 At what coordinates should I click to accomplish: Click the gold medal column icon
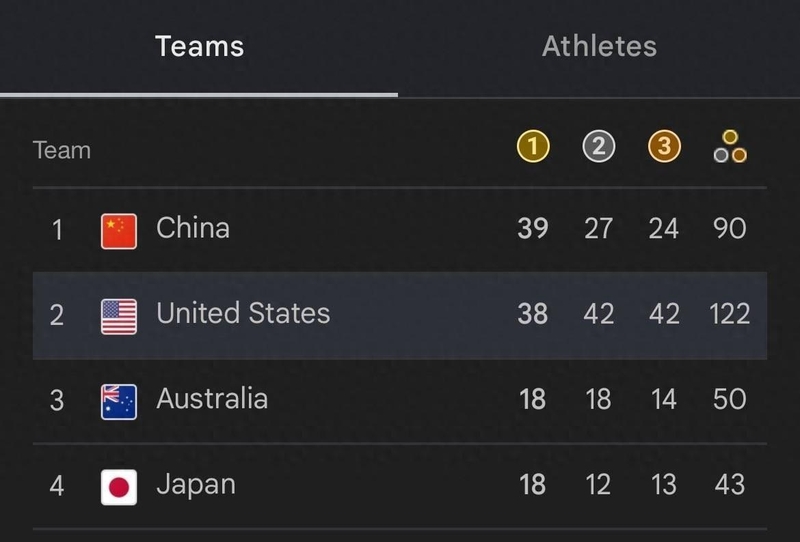[533, 148]
